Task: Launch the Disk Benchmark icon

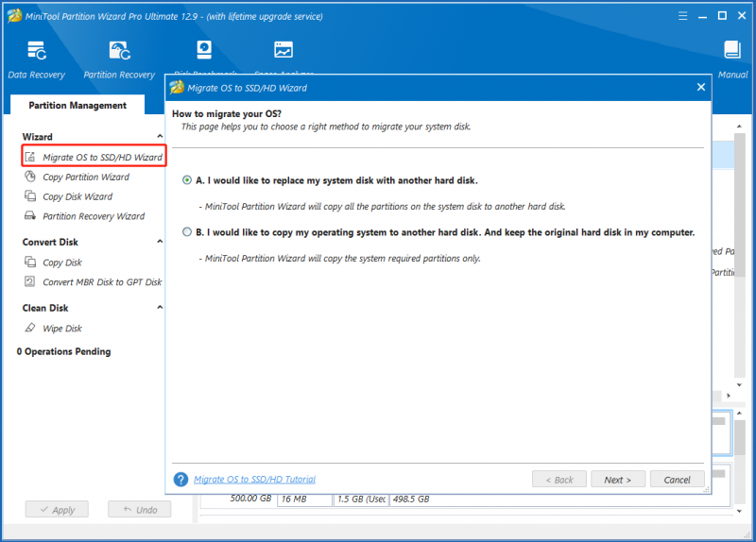Action: [x=204, y=50]
